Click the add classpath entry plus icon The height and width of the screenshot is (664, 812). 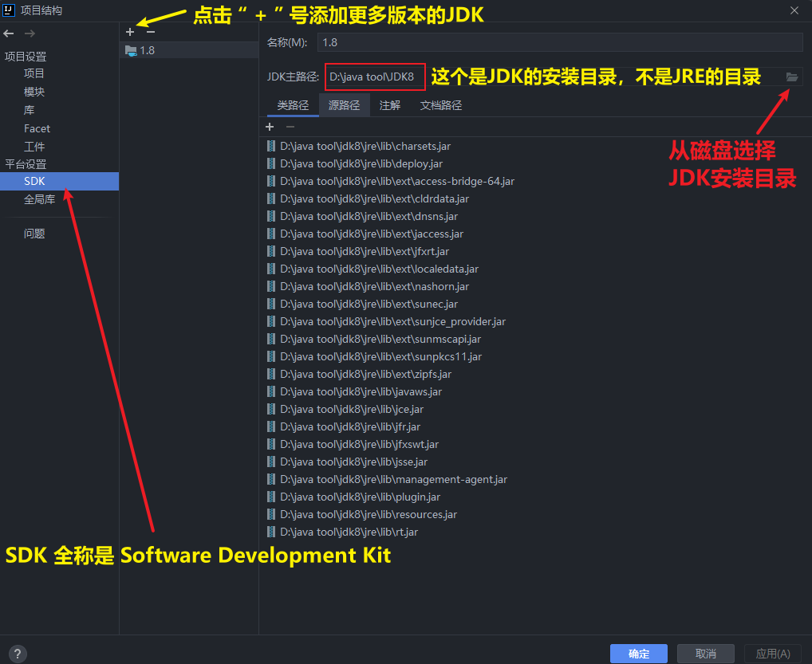coord(270,127)
